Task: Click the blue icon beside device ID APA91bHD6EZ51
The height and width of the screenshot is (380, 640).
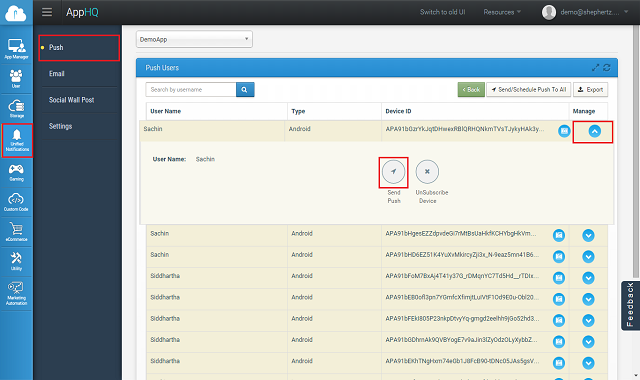Action: click(x=559, y=257)
